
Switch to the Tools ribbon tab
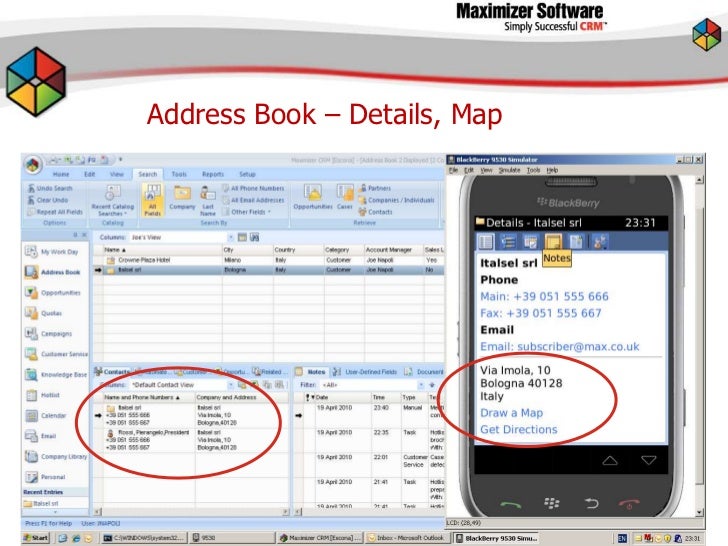coord(179,174)
